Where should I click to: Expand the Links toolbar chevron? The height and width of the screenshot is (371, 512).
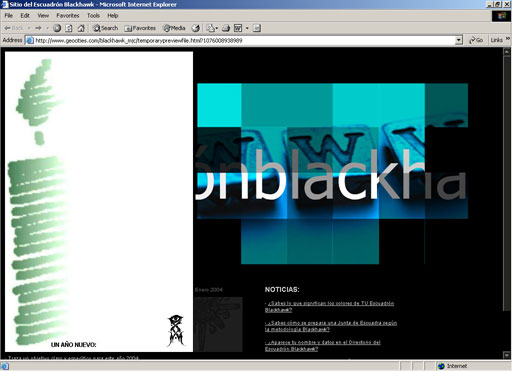point(508,39)
